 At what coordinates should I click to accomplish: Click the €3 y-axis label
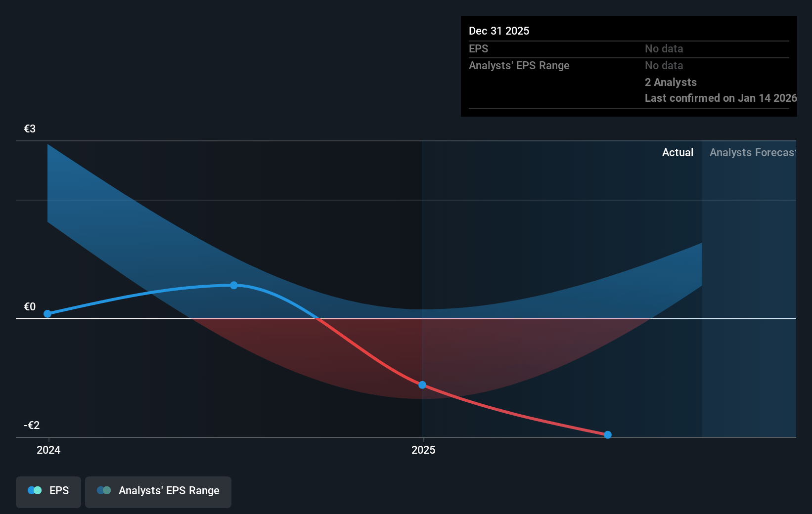click(30, 128)
